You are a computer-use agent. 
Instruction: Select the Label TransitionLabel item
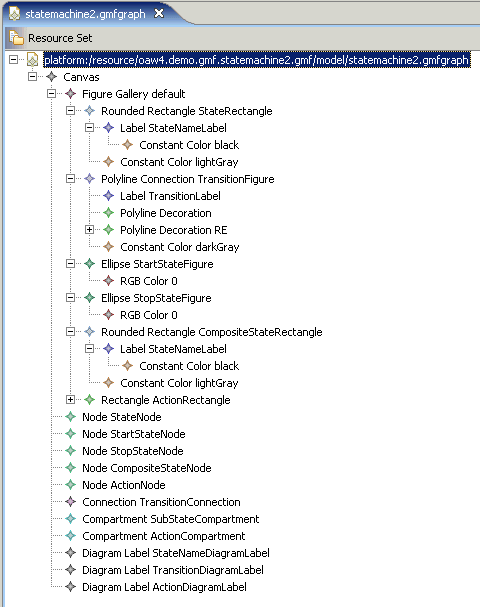coord(170,196)
